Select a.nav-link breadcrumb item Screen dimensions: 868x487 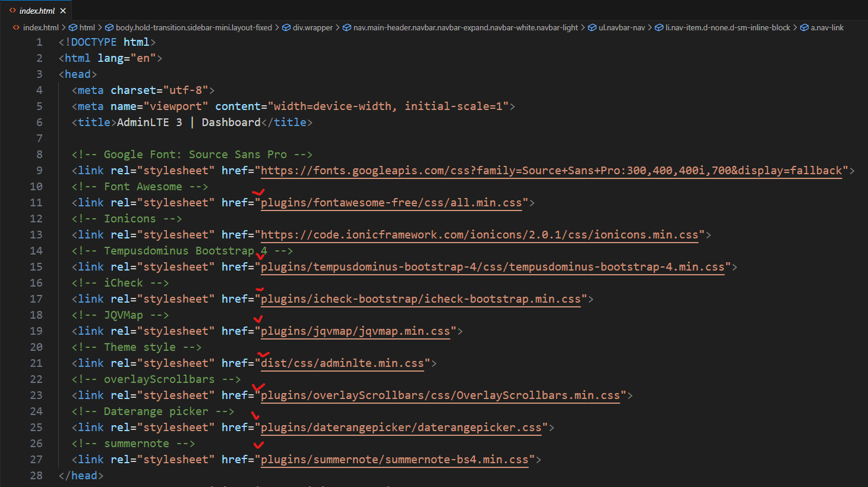coord(827,27)
